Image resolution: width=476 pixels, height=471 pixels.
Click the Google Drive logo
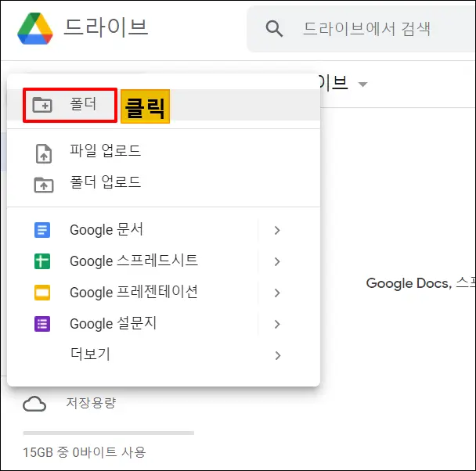[x=35, y=29]
